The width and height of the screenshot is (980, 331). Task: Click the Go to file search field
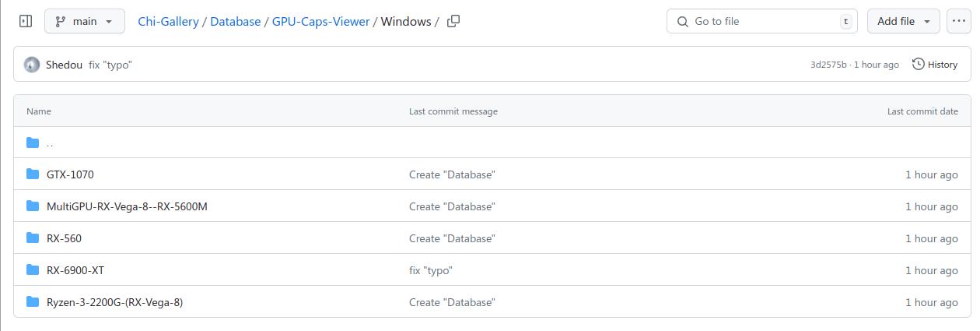coord(761,21)
